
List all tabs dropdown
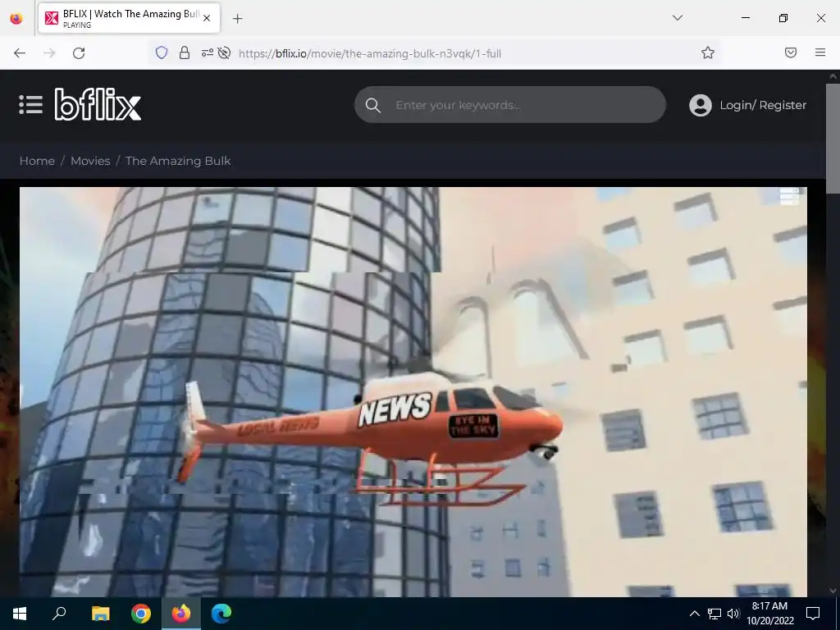[x=677, y=18]
